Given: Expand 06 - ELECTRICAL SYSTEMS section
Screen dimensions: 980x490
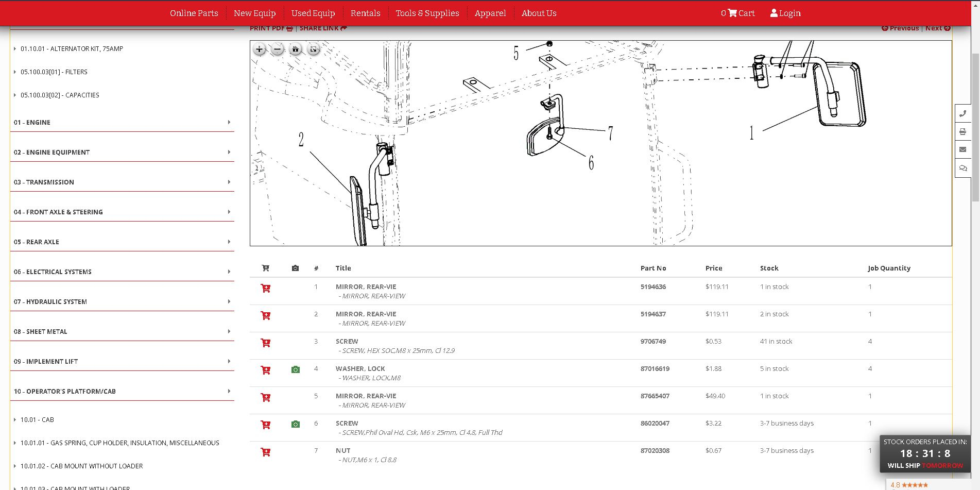Looking at the screenshot, I should (123, 272).
